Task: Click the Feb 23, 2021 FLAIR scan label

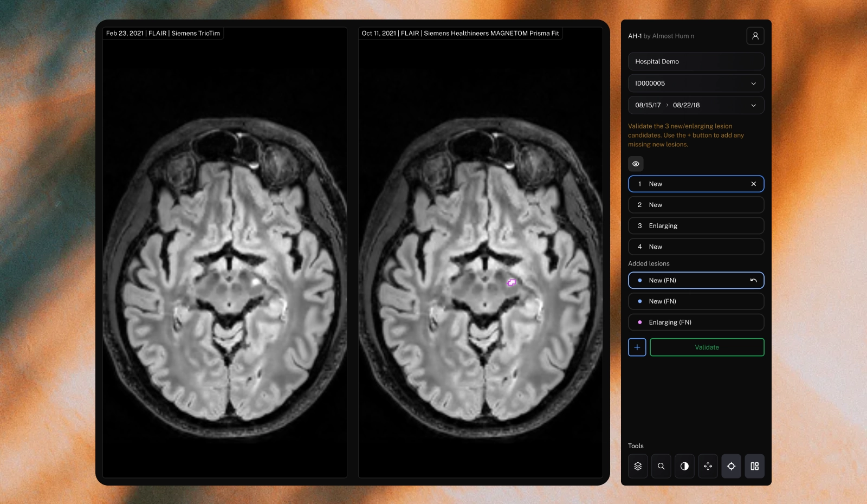Action: 163,33
